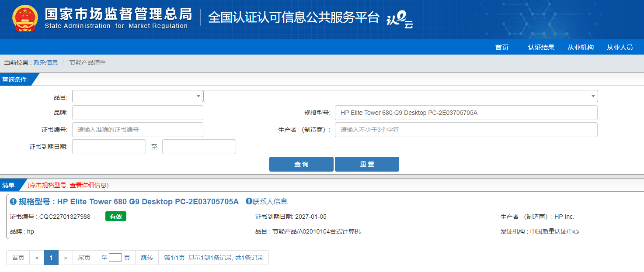Open 从业人员 in the navigation bar
The height and width of the screenshot is (272, 644).
coord(620,47)
